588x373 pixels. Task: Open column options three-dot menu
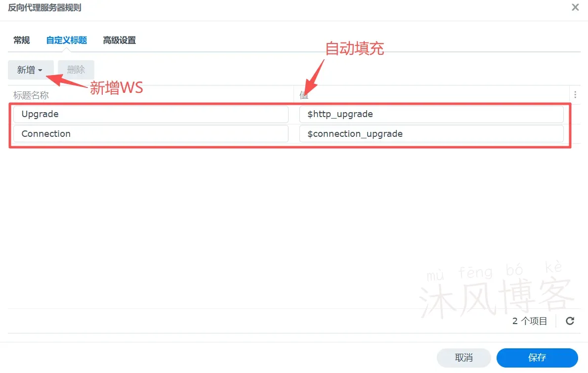[575, 95]
